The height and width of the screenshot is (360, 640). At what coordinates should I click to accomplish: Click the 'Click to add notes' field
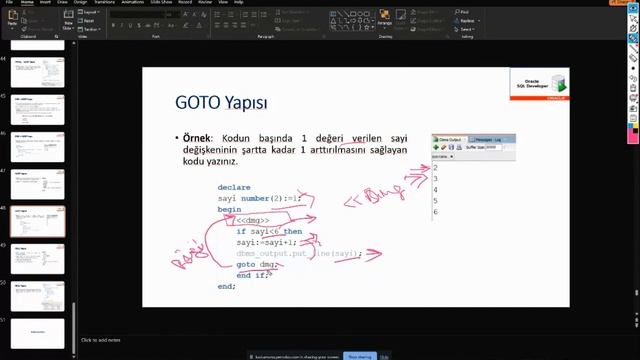click(x=100, y=340)
